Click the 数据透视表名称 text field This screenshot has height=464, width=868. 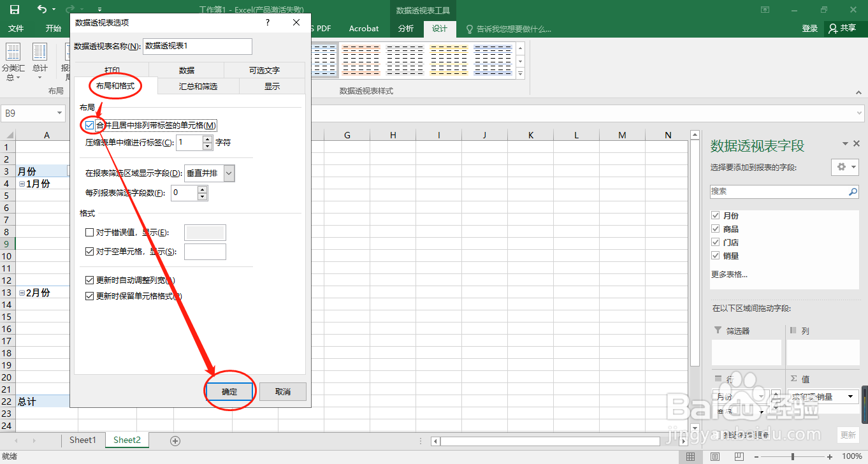(x=198, y=46)
